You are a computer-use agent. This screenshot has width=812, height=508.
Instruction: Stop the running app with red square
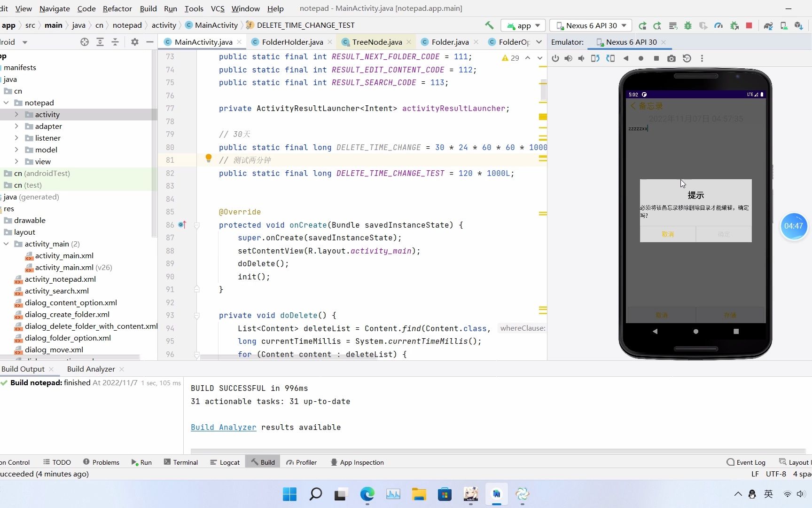tap(749, 25)
